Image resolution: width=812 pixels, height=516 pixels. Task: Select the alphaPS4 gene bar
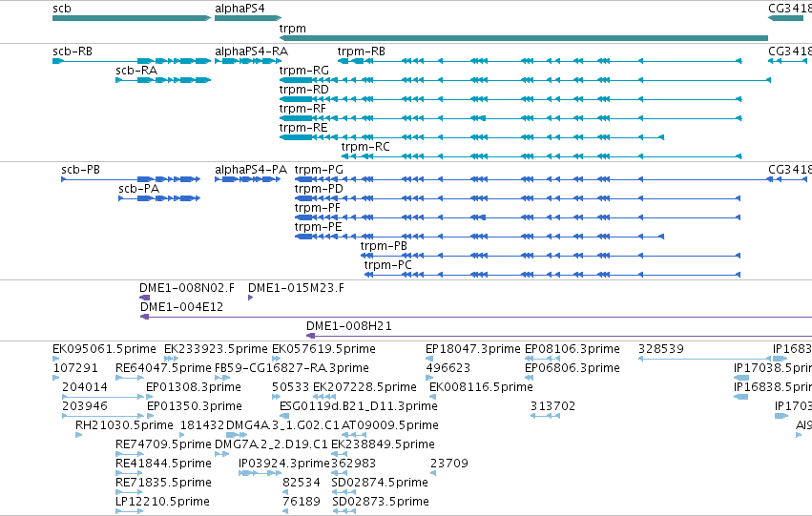pos(248,18)
